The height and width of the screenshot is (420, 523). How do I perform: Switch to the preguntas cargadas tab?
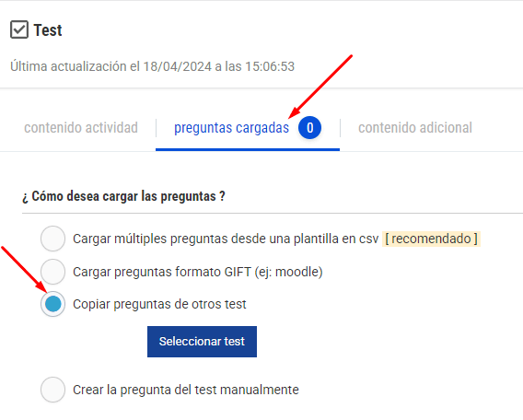pyautogui.click(x=231, y=128)
